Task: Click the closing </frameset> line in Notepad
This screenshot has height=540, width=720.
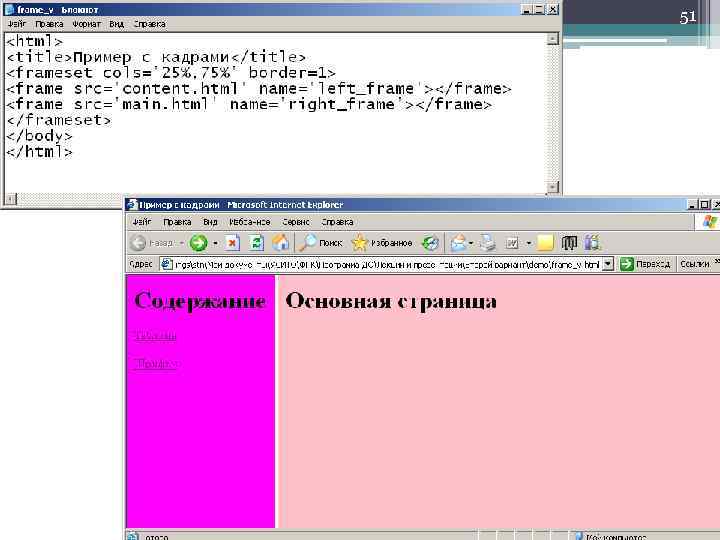Action: (x=58, y=120)
